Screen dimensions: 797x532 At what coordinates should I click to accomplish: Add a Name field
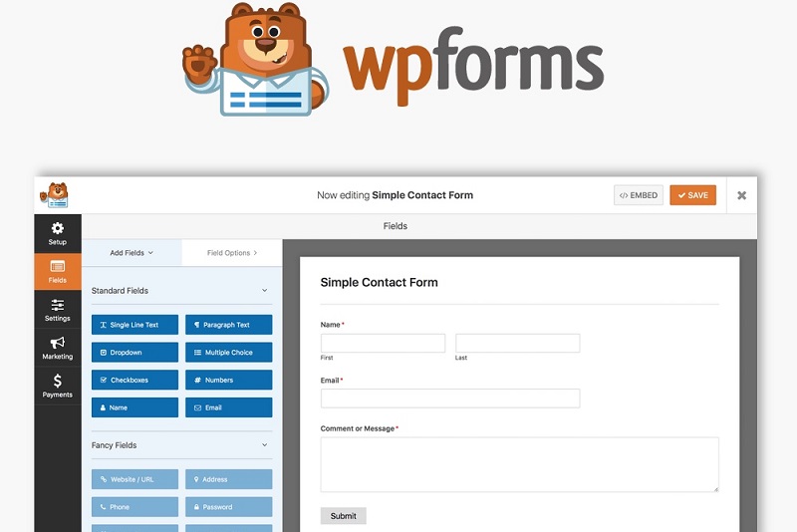[134, 407]
